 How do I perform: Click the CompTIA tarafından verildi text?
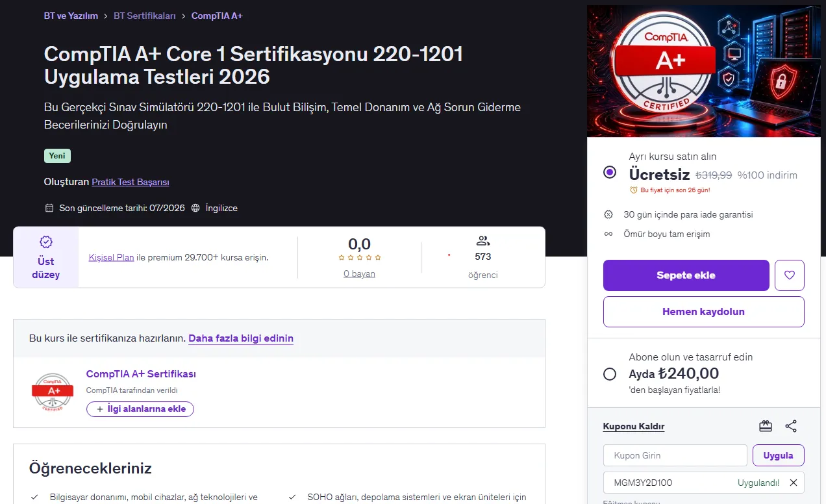[x=132, y=390]
